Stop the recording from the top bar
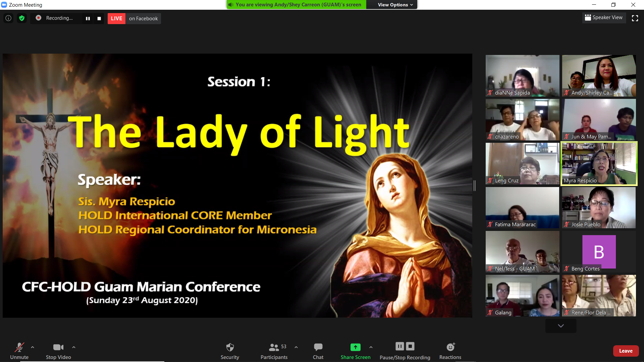This screenshot has width=644, height=362. 99,18
